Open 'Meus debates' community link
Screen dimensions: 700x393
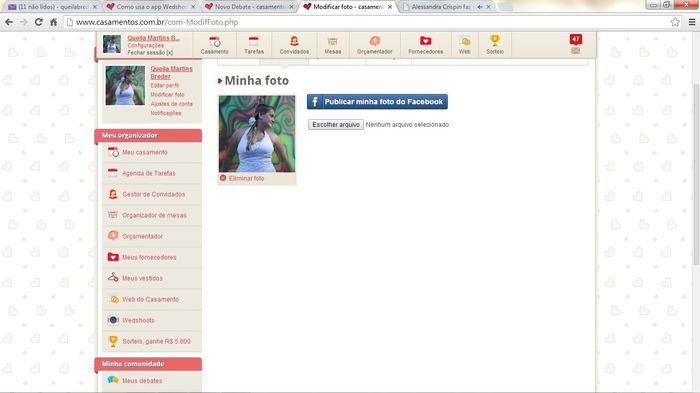[142, 381]
